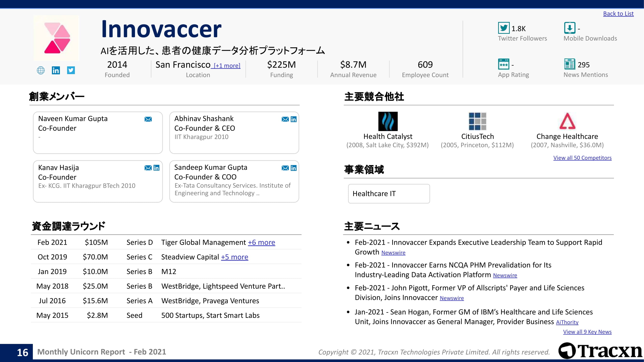644x362 pixels.
Task: Click the Change Healthcare logo
Action: pos(567,121)
